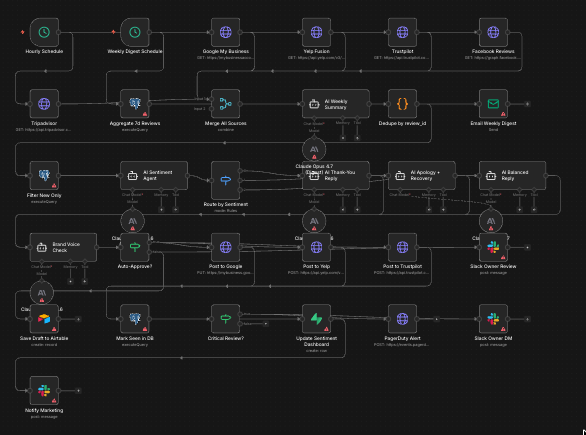Open the Google My Business HTTP node

[x=225, y=32]
